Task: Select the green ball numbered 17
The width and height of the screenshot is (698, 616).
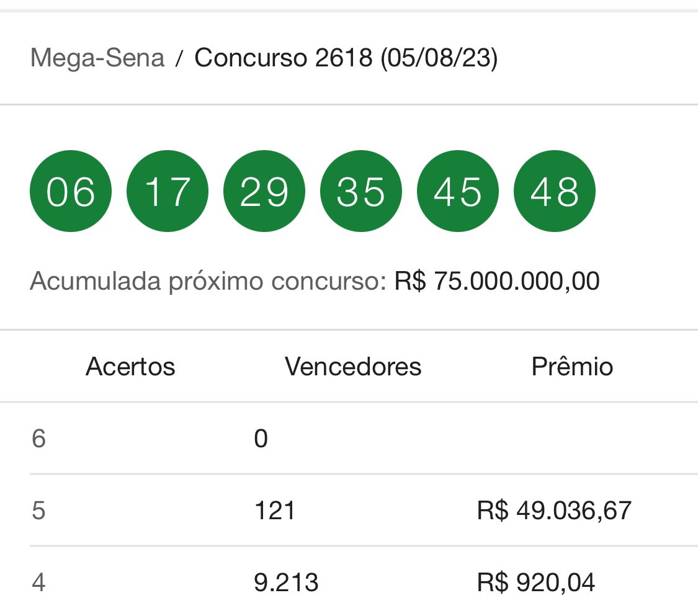Action: (168, 191)
